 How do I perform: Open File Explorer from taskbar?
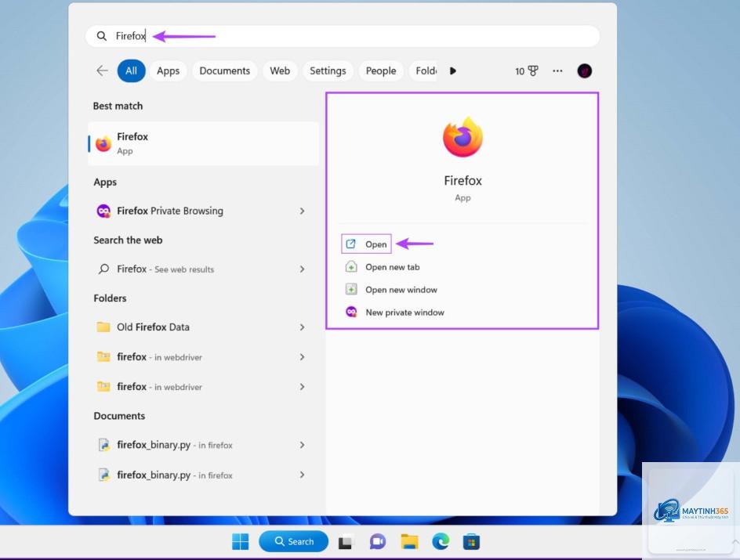pyautogui.click(x=409, y=542)
